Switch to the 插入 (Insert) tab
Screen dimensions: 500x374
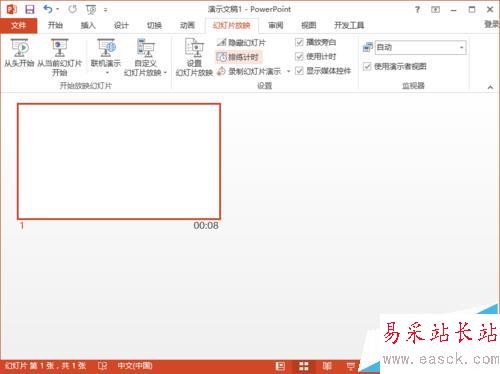(88, 25)
